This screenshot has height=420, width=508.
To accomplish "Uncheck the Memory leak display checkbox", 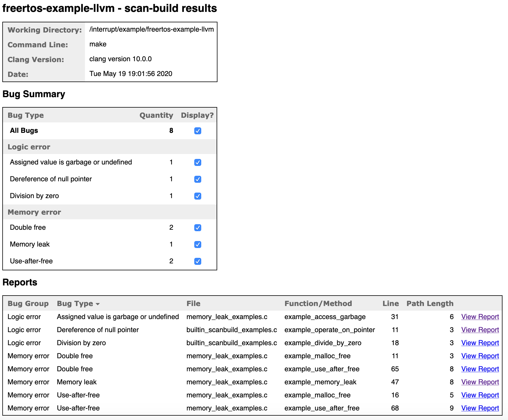I will [197, 245].
